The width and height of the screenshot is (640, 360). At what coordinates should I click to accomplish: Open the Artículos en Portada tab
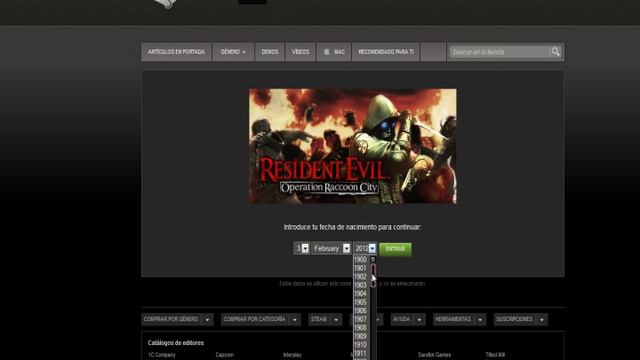176,52
